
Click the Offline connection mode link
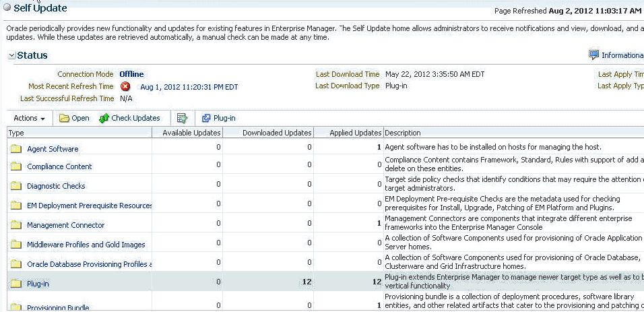131,74
